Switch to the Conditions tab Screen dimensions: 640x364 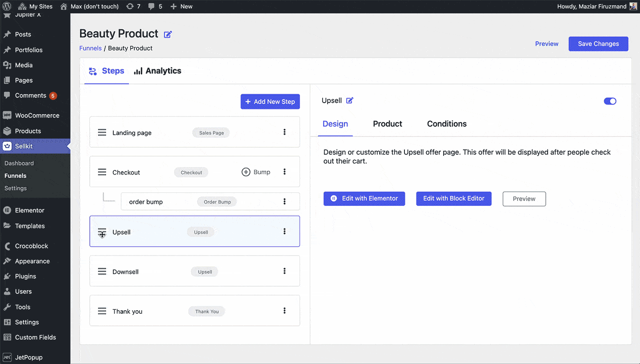coord(447,124)
